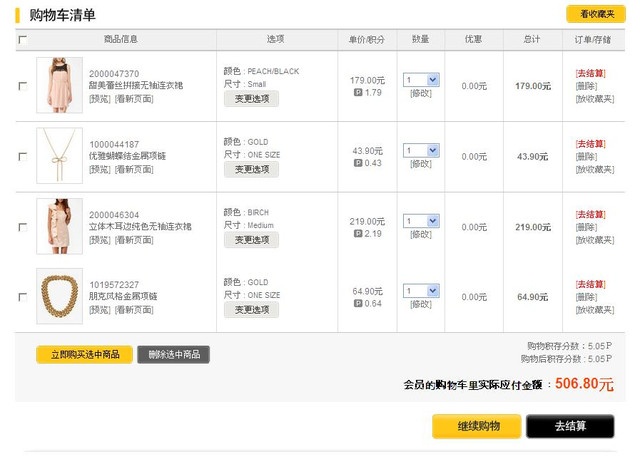Tick the select-all checkbox in table header

(23, 40)
